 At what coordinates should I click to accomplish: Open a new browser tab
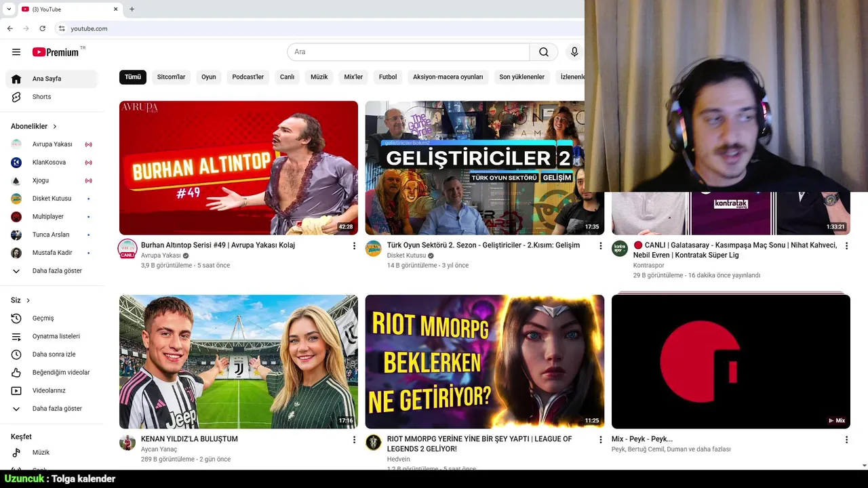tap(132, 9)
